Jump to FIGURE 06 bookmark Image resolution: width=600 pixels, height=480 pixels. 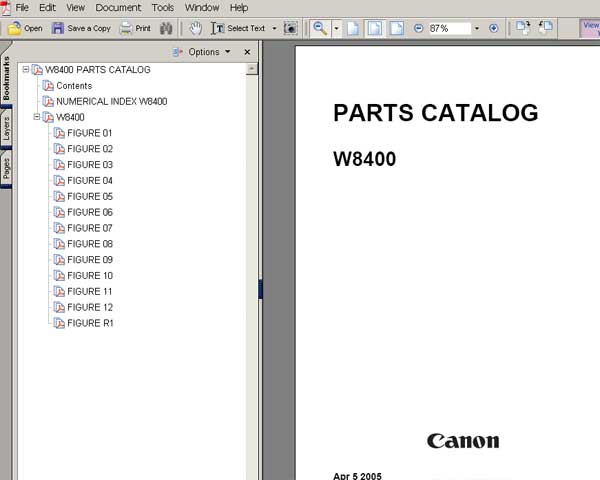[x=90, y=212]
